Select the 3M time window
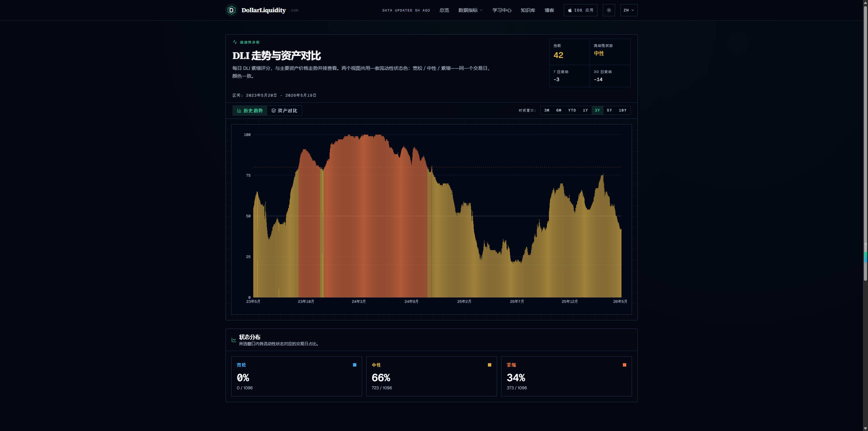Screen dimensions: 868x431 (547, 110)
